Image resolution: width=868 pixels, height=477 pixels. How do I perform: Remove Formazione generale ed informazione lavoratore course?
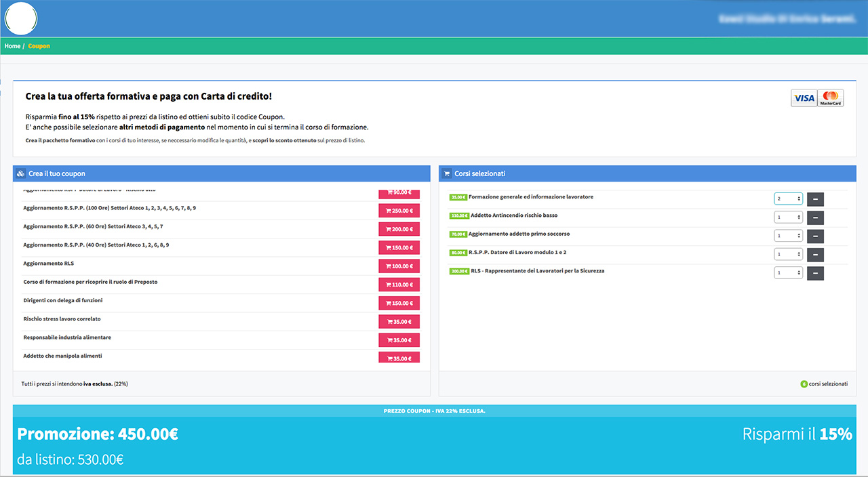point(815,199)
